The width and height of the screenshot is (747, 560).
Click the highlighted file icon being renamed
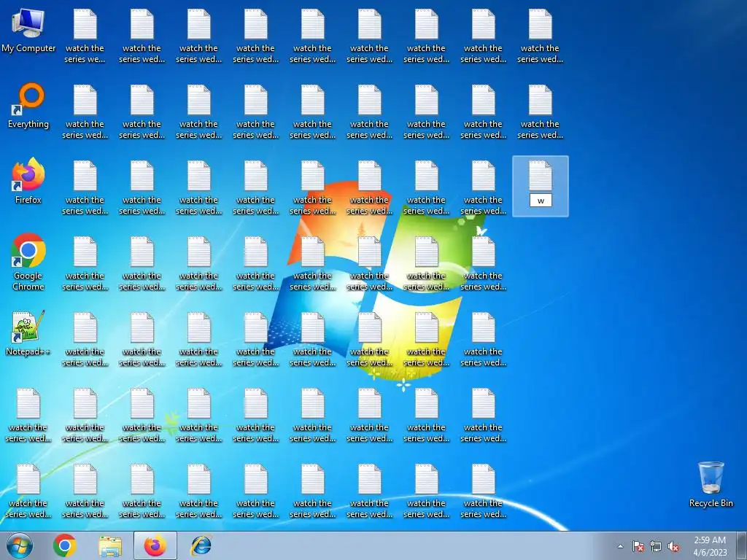point(541,176)
